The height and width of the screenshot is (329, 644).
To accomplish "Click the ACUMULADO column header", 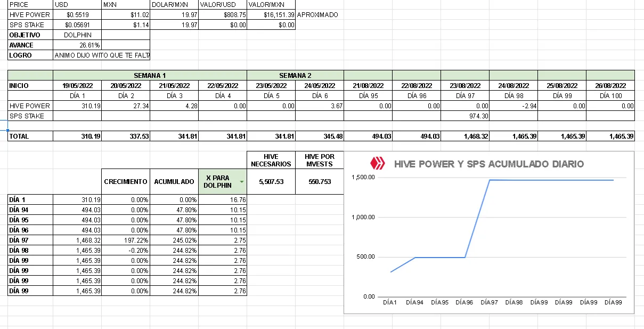I will click(x=174, y=182).
